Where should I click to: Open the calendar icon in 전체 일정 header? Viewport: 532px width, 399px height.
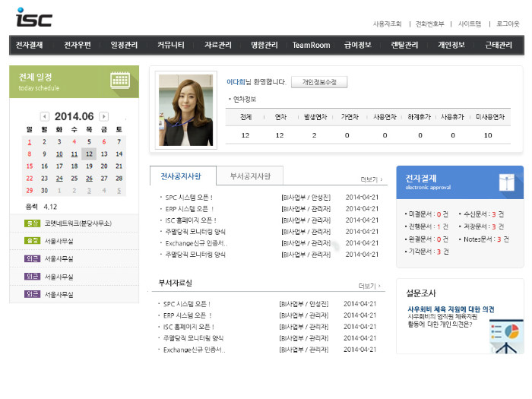coord(119,81)
